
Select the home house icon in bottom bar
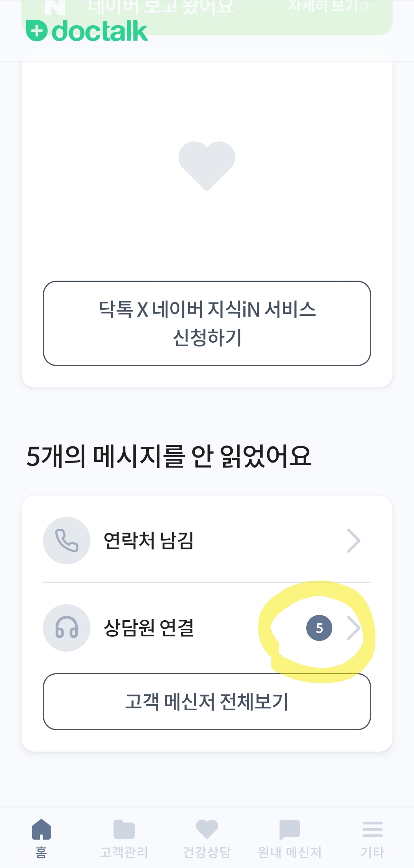pyautogui.click(x=41, y=829)
